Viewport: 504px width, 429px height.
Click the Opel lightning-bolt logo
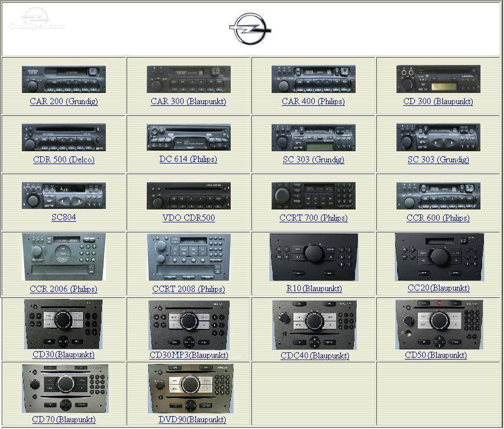point(250,29)
